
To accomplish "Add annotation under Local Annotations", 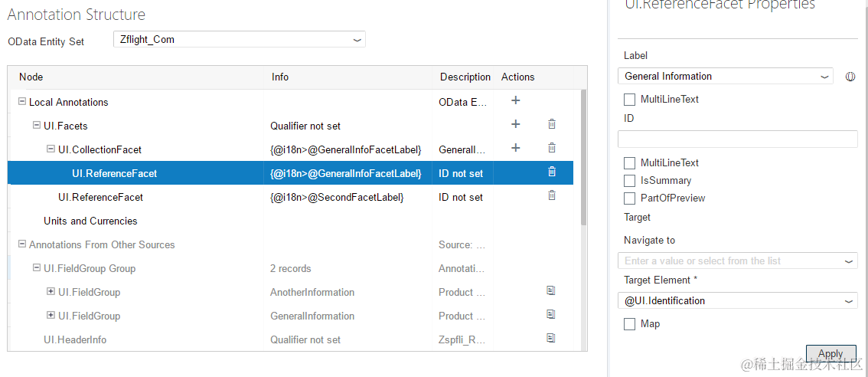I will 515,100.
